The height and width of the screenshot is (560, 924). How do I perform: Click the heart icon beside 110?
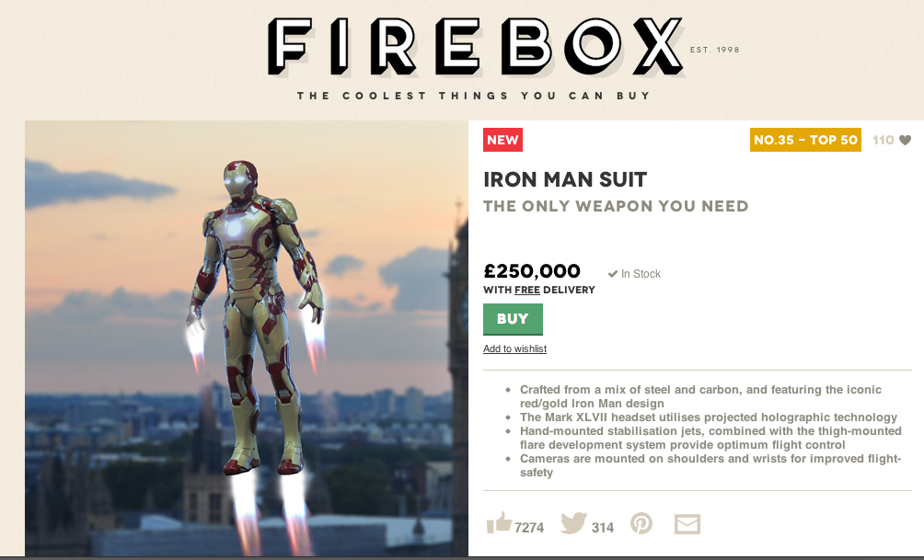tap(906, 140)
